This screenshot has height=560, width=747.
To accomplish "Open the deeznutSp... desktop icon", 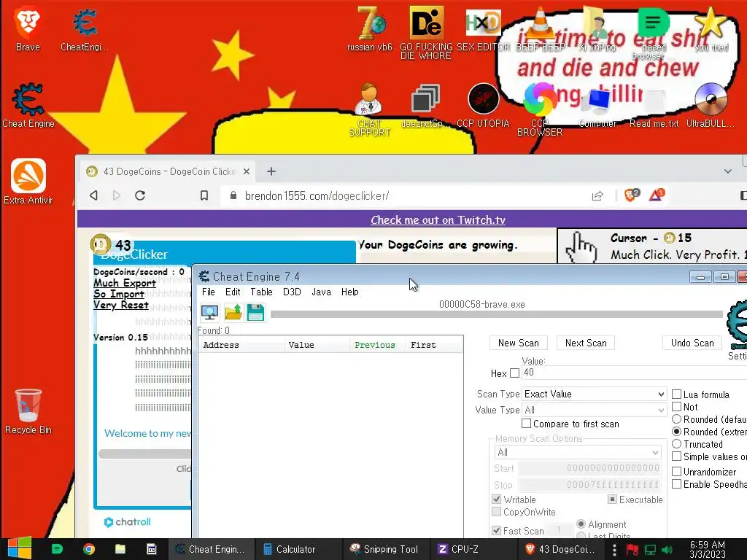I will [x=425, y=105].
